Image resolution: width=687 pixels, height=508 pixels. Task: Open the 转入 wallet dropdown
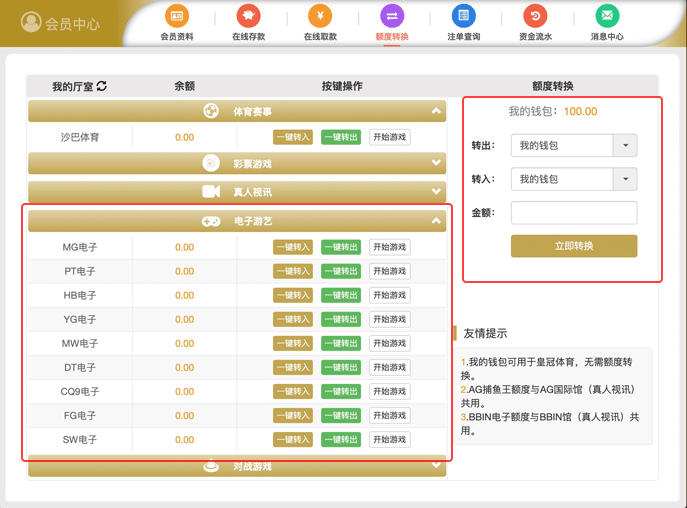pos(624,179)
